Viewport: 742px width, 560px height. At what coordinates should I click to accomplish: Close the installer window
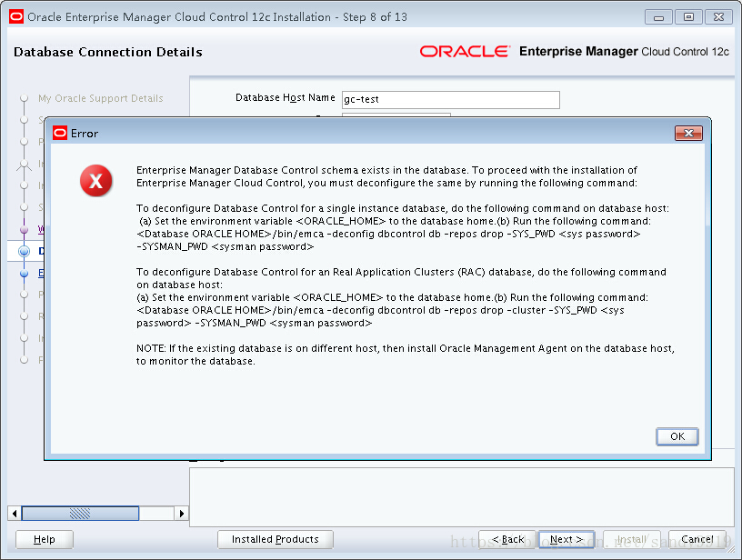click(718, 17)
